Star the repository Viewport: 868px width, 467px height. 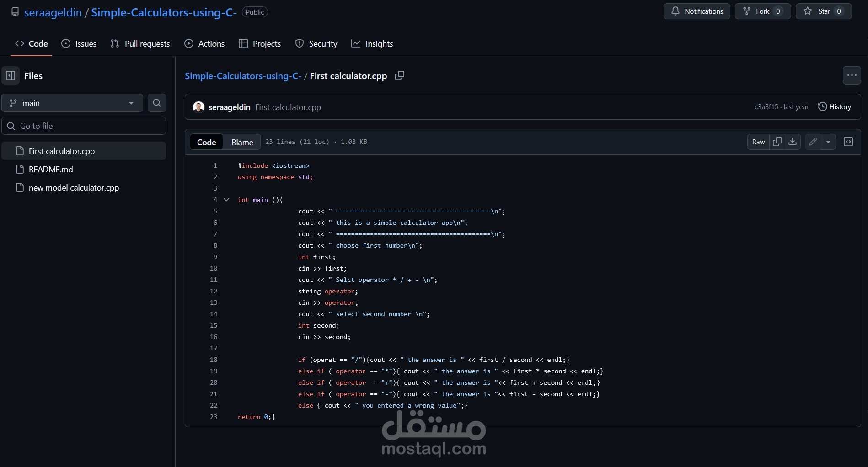pos(824,11)
